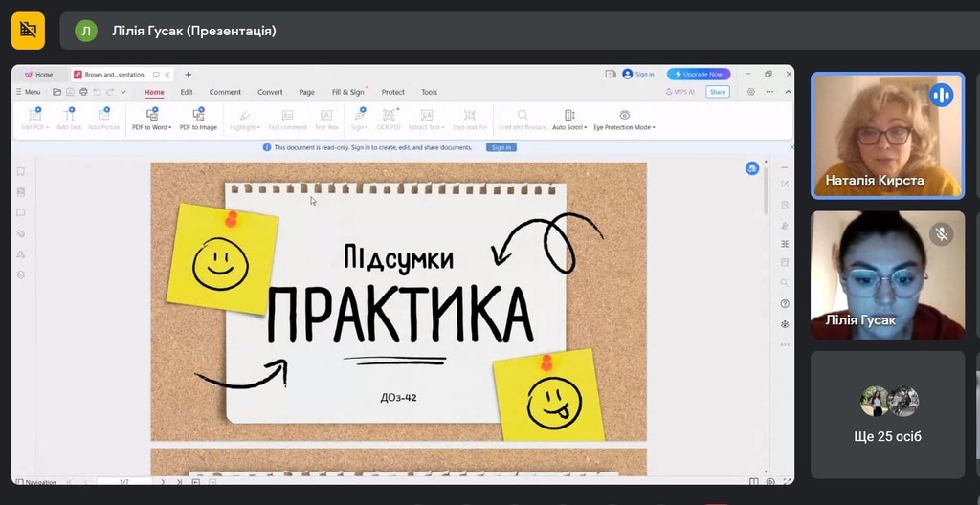Viewport: 980px width, 505px height.
Task: Open the Convert ribbon tab
Action: (x=270, y=92)
